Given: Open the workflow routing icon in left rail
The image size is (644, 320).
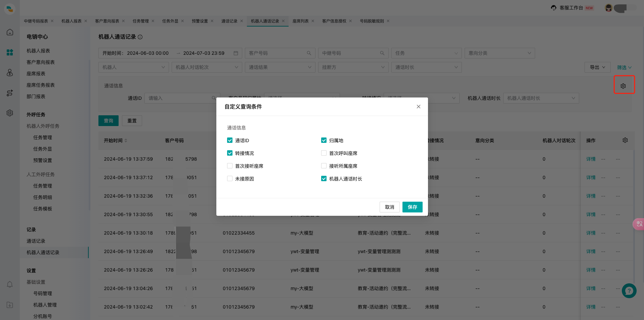Looking at the screenshot, I should point(10,93).
